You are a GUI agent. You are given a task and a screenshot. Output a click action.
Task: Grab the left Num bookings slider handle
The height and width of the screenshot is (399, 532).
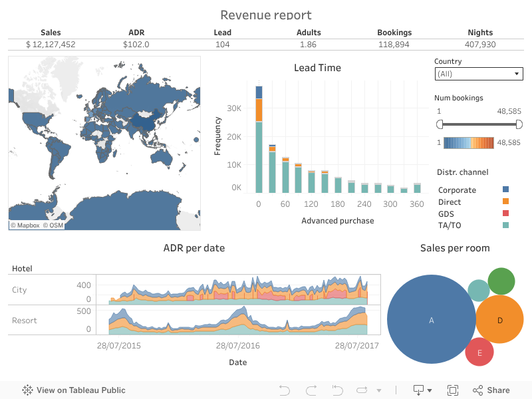point(440,124)
